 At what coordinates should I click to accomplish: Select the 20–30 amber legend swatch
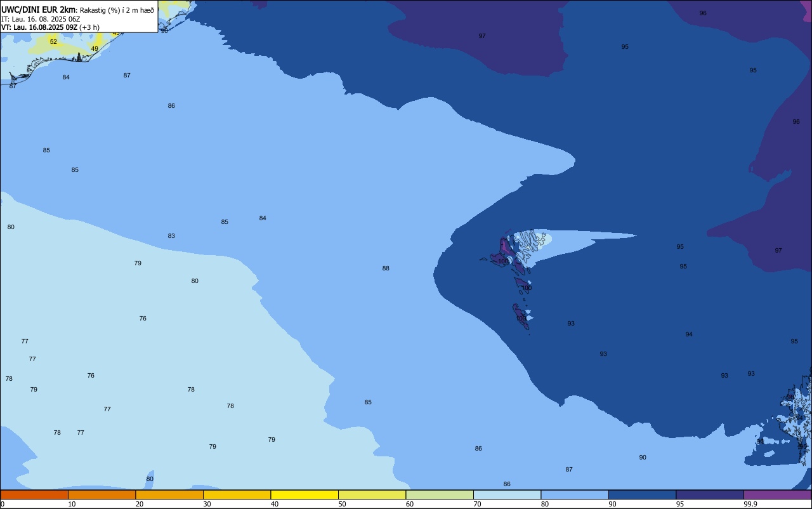tap(169, 494)
